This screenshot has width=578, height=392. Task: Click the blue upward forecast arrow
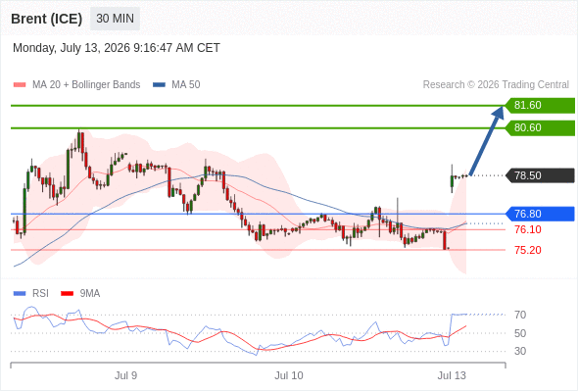(487, 140)
